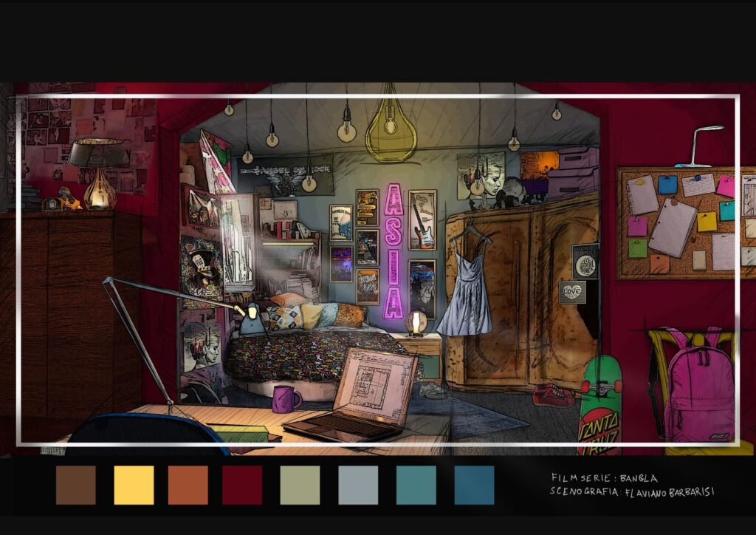The height and width of the screenshot is (535, 756).
Task: Choose the teal color swatch
Action: 416,485
